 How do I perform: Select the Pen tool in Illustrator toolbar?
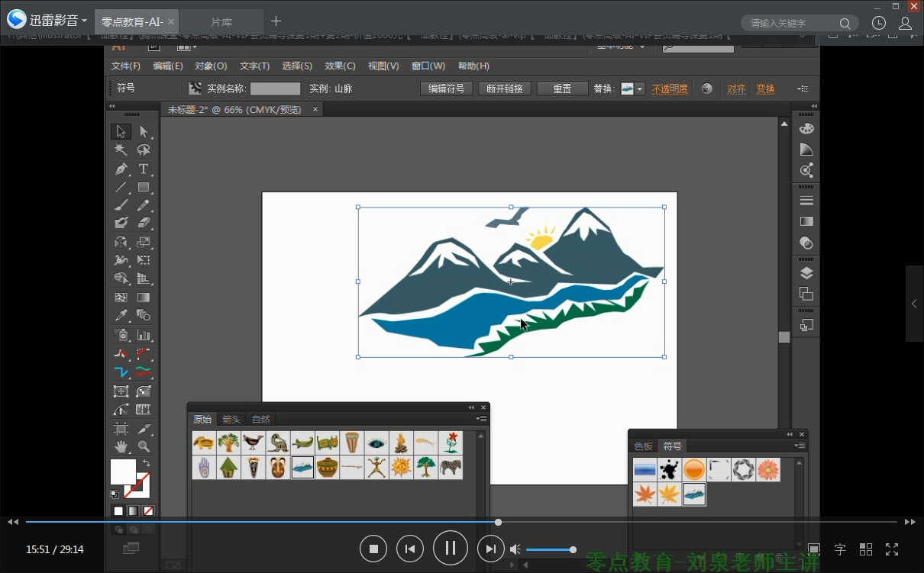coord(121,169)
